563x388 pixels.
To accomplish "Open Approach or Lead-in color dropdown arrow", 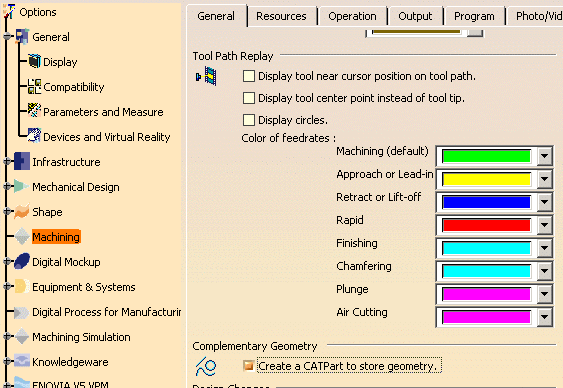I will 545,179.
